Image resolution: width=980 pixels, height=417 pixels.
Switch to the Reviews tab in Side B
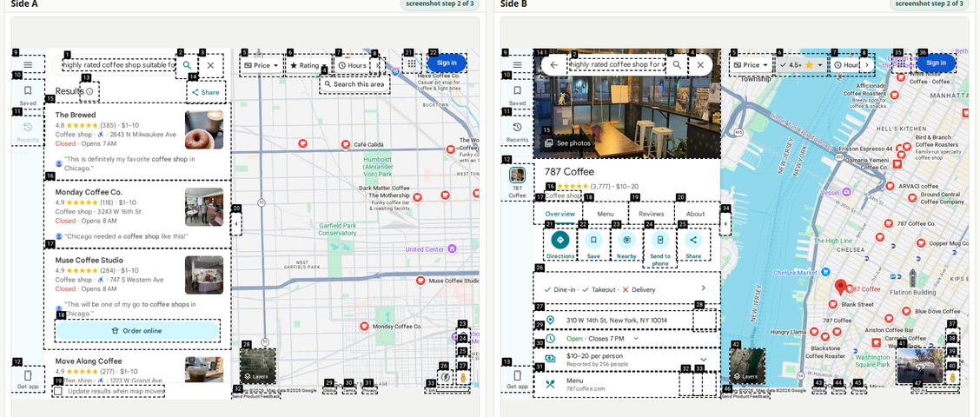651,214
